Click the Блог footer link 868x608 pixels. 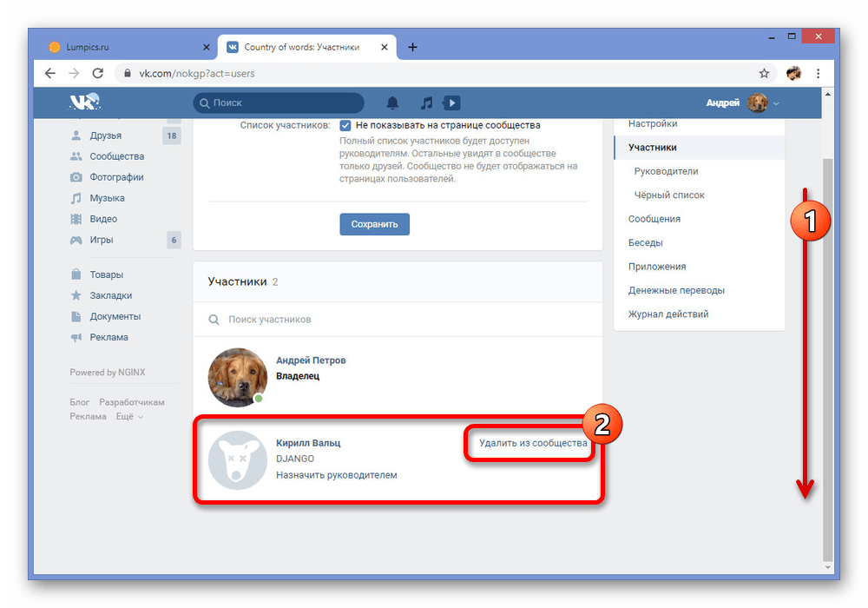pyautogui.click(x=79, y=402)
